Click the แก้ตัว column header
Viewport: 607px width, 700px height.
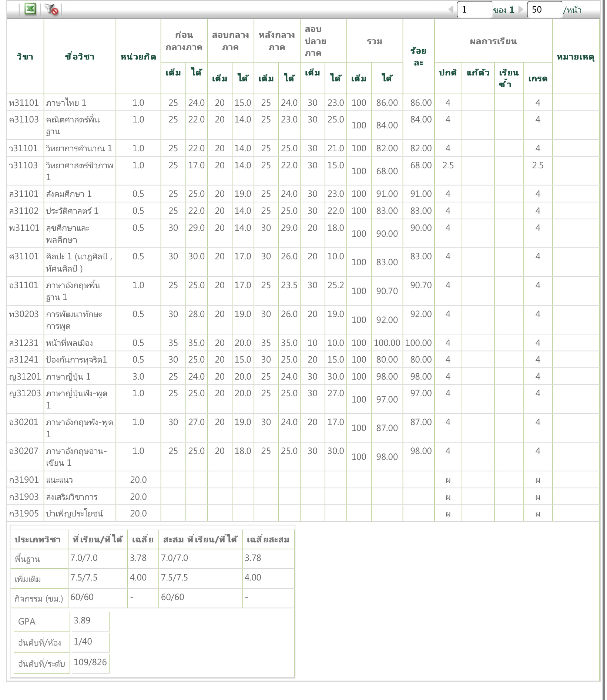478,73
